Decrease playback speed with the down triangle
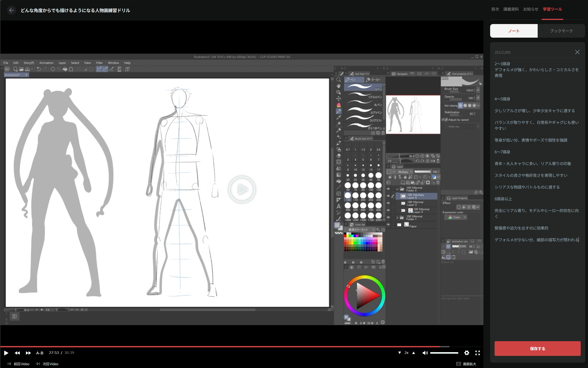This screenshot has height=368, width=588. [x=399, y=353]
